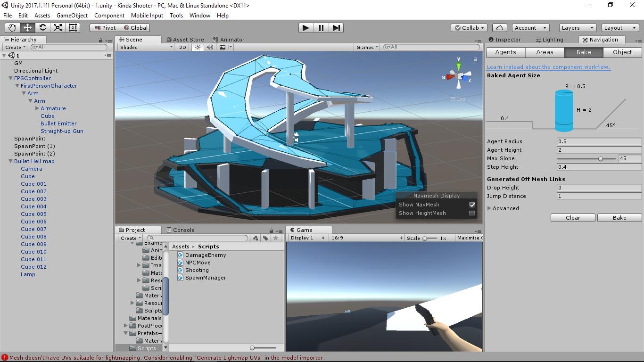Image resolution: width=644 pixels, height=362 pixels.
Task: Collapse the Bullet Hell map tree item
Action: [10, 161]
